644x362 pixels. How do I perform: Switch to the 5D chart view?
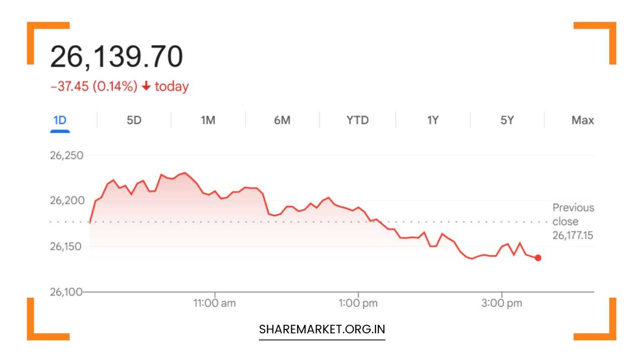point(134,121)
